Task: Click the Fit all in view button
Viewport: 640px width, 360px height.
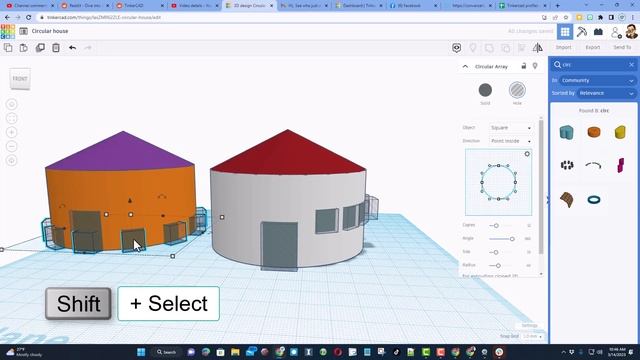Action: pyautogui.click(x=12, y=118)
